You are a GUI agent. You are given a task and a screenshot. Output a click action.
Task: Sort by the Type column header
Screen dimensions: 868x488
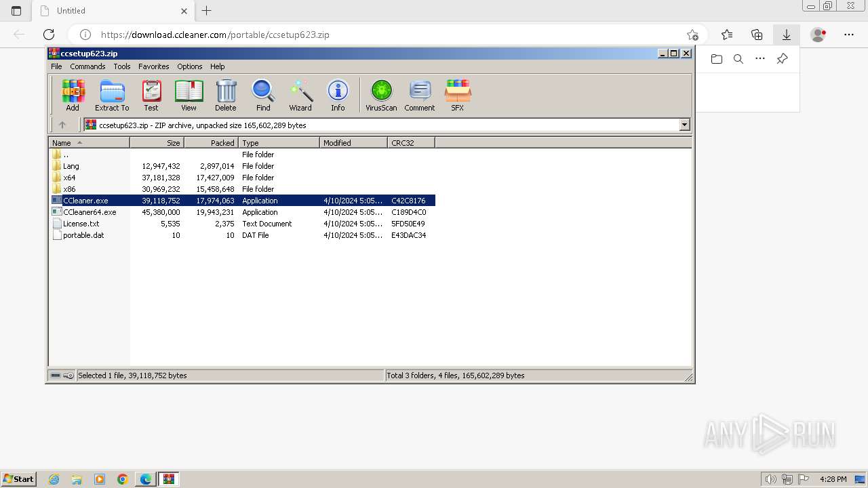pos(279,142)
